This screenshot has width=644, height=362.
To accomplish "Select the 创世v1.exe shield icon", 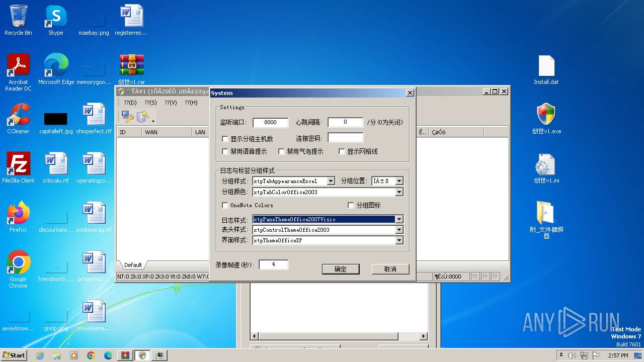I will click(546, 119).
